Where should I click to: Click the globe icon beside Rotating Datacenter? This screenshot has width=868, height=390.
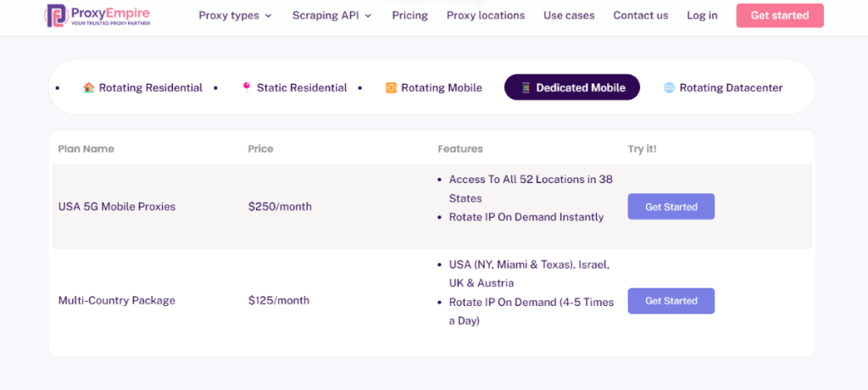(x=669, y=87)
